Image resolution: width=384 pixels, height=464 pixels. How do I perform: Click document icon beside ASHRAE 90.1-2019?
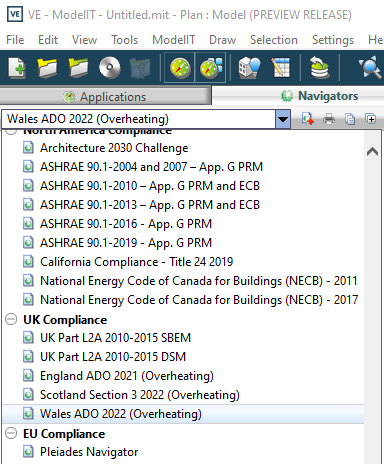point(28,242)
